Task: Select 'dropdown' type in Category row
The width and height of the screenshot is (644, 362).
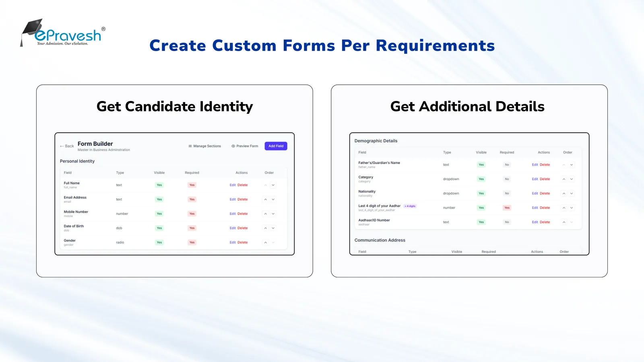Action: click(451, 179)
